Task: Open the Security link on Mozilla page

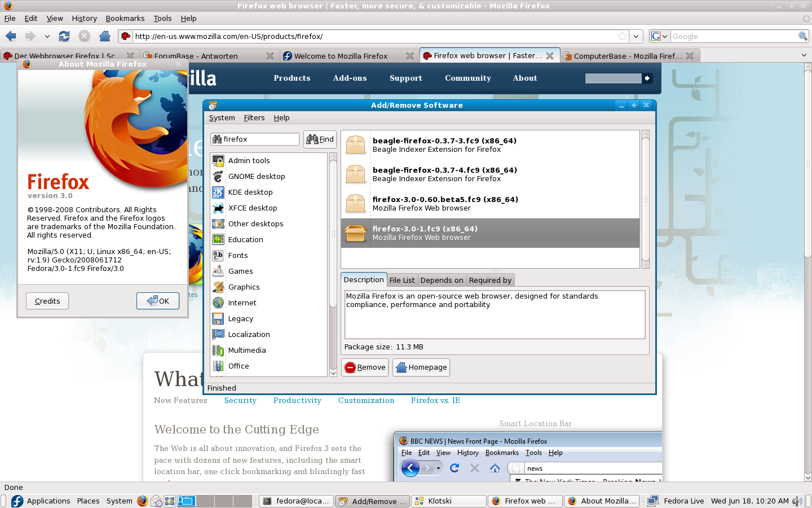Action: (x=240, y=400)
